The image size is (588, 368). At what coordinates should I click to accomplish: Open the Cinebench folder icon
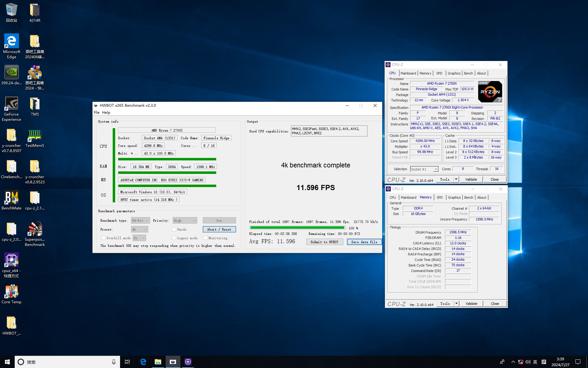tap(12, 169)
